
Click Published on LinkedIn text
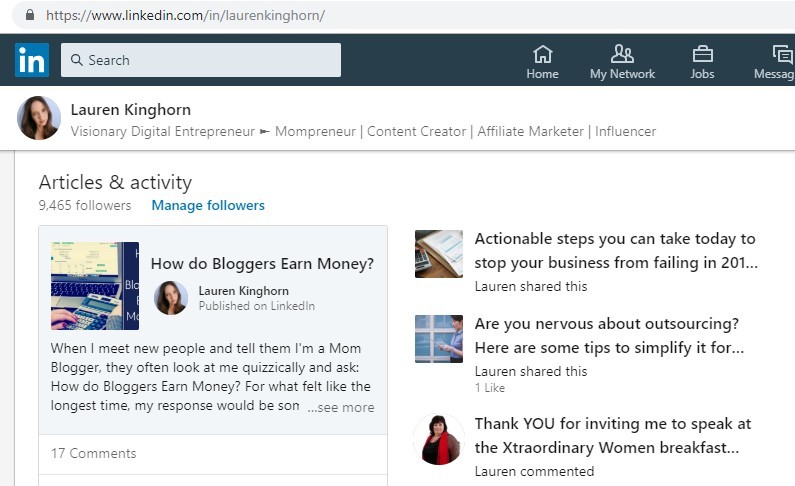[257, 306]
